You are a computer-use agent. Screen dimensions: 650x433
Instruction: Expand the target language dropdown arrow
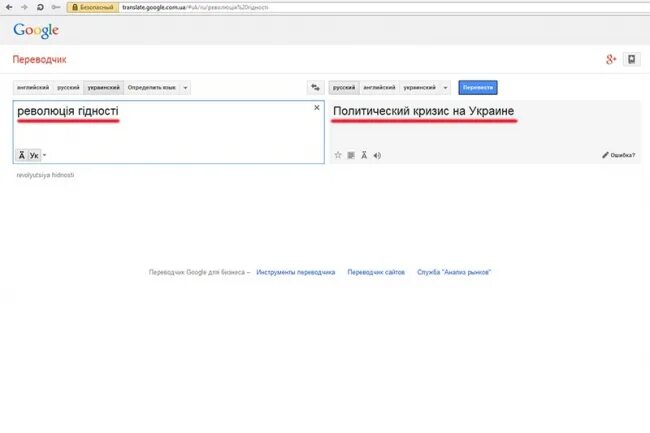(445, 87)
